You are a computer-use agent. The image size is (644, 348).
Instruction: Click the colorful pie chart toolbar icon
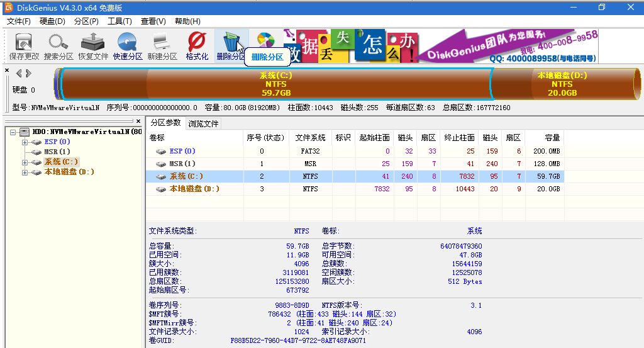click(266, 41)
